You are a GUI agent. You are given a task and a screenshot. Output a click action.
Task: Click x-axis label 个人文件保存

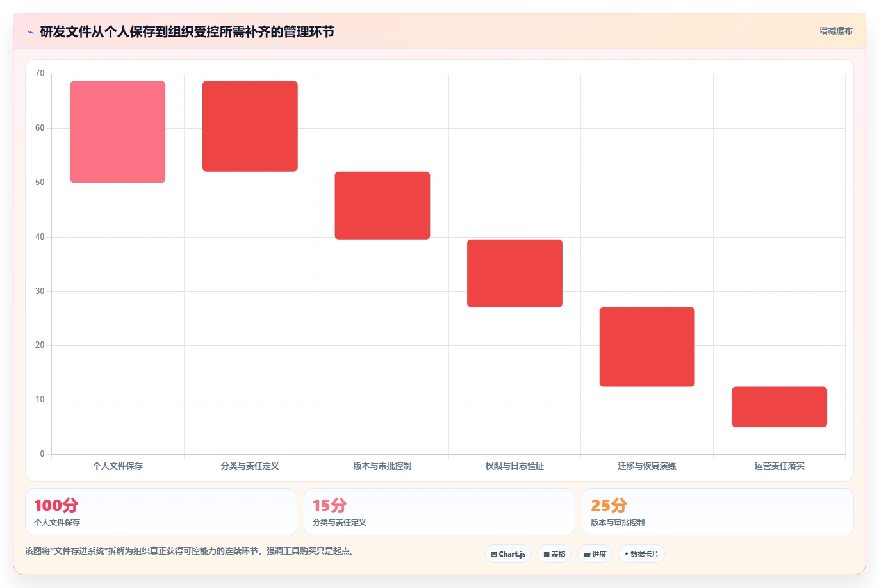click(118, 466)
